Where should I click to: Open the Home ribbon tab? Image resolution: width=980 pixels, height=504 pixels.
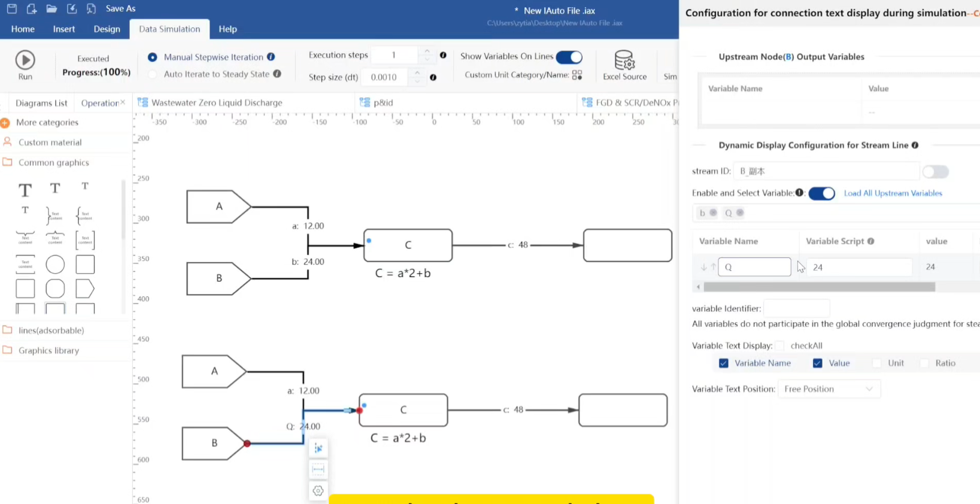point(23,29)
